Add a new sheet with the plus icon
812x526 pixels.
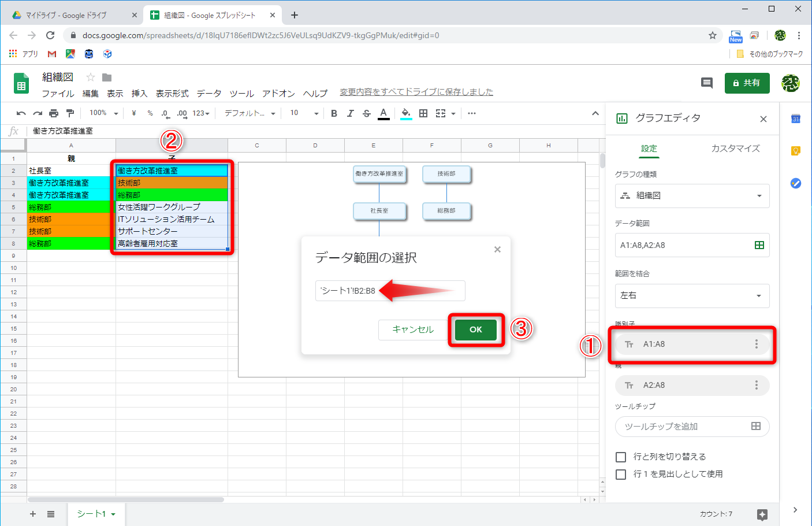click(x=33, y=514)
